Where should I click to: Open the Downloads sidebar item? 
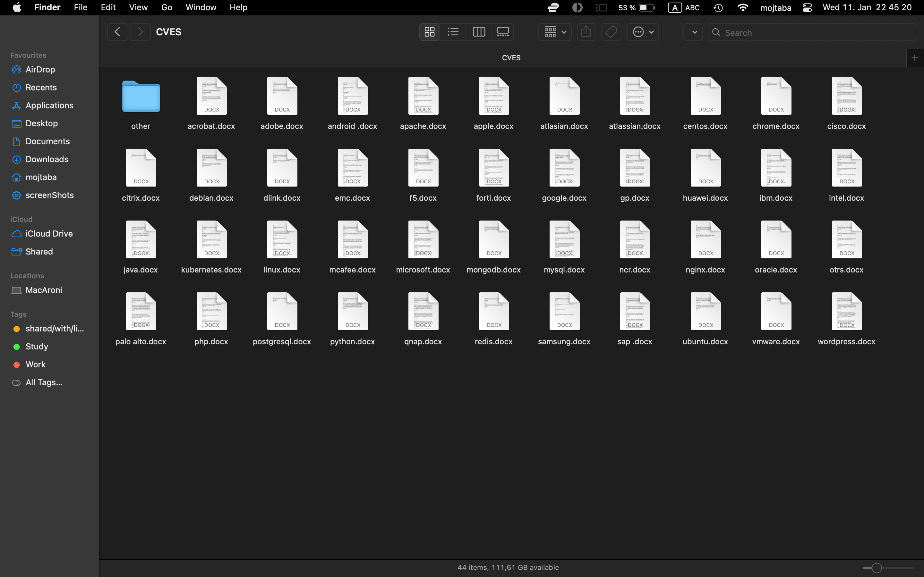pyautogui.click(x=47, y=159)
